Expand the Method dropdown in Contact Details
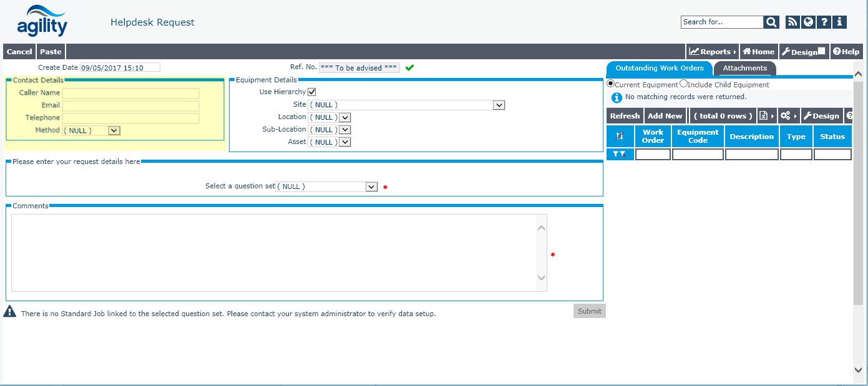868x386 pixels. pyautogui.click(x=114, y=131)
